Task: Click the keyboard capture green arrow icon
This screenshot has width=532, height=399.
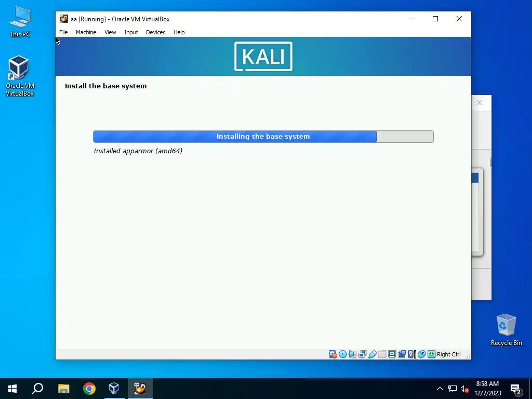Action: tap(431, 354)
